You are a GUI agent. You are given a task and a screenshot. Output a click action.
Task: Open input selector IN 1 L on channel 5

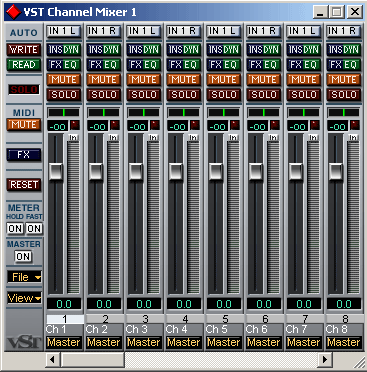pos(224,31)
